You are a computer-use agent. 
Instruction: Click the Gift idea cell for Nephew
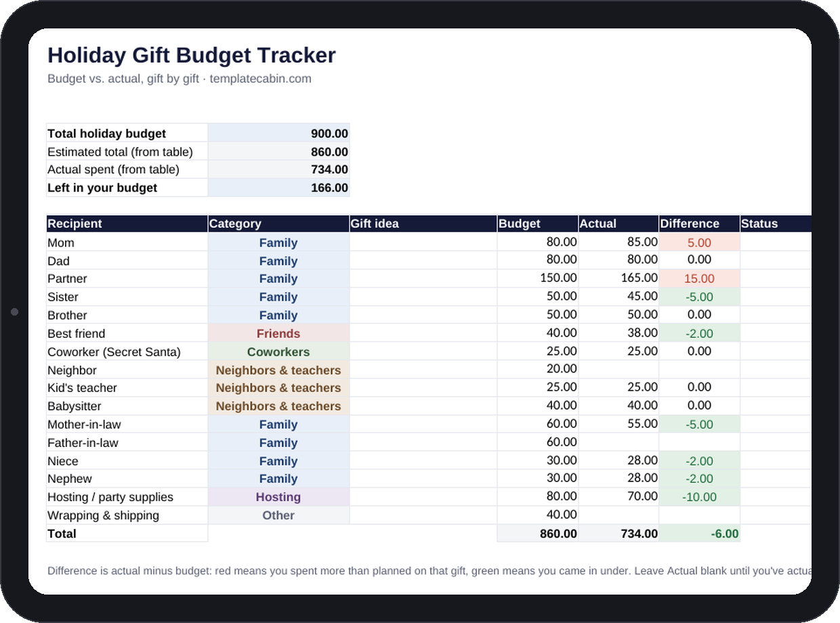coord(423,478)
